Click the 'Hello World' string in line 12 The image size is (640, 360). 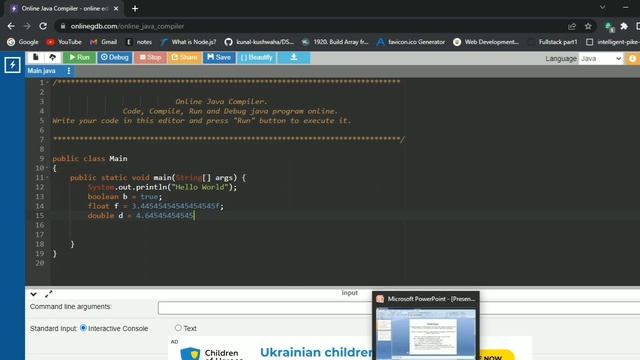(x=200, y=187)
